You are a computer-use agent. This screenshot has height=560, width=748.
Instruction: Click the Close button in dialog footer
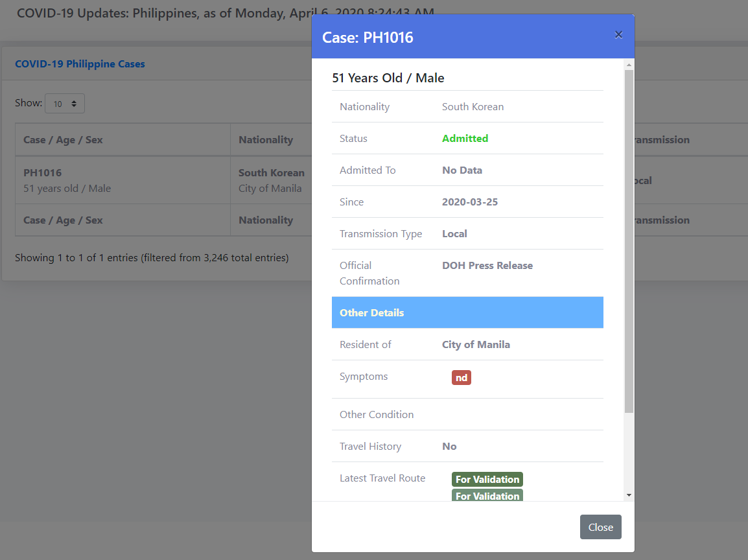click(x=601, y=527)
